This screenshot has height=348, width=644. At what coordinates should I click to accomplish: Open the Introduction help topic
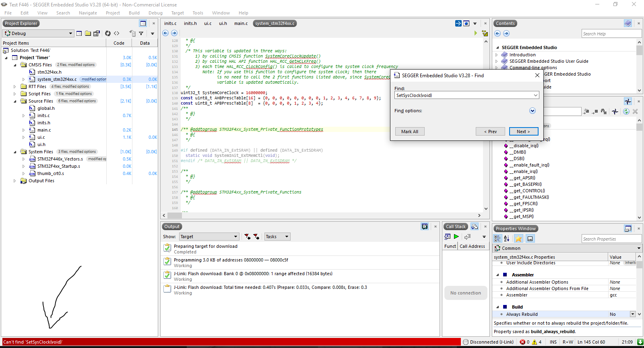pos(522,55)
